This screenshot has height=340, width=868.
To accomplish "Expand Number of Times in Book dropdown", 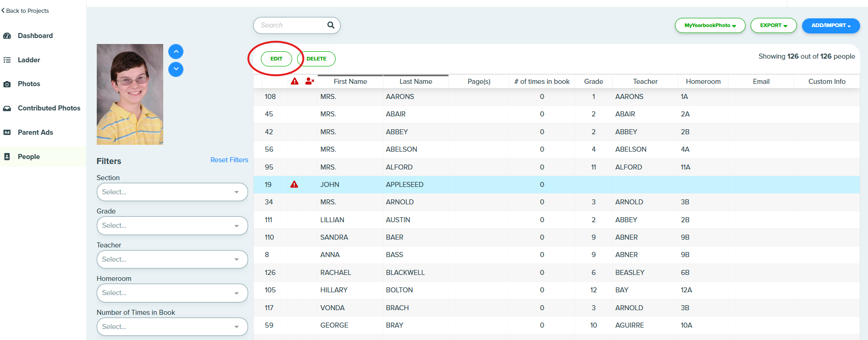I will pos(172,327).
